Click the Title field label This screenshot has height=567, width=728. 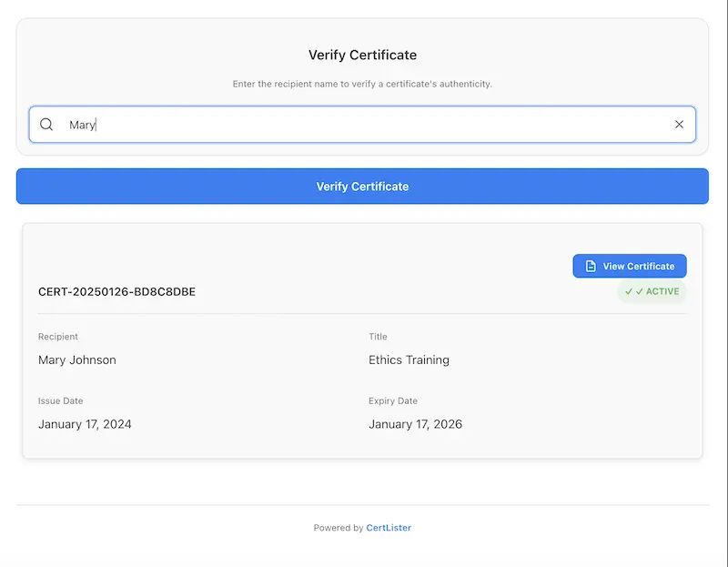(378, 337)
